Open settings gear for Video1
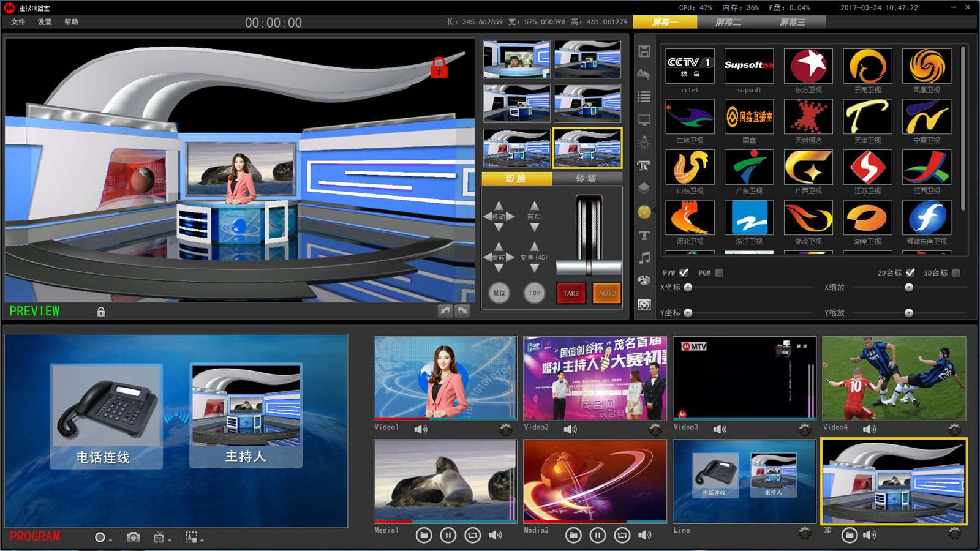The height and width of the screenshot is (551, 980). coord(505,429)
